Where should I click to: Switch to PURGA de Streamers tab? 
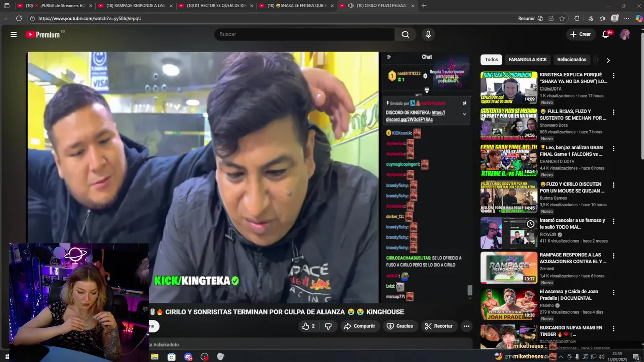click(x=55, y=6)
